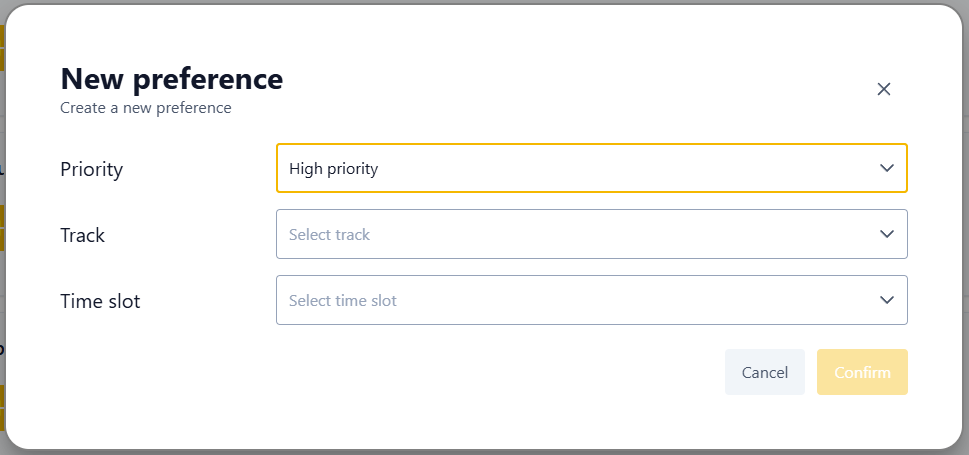Open the Select track combo box

point(591,234)
